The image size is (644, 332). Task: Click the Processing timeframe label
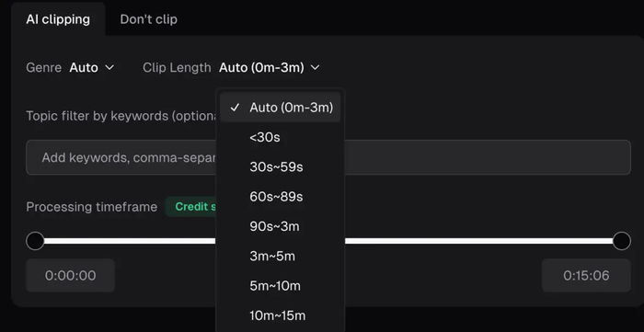92,207
